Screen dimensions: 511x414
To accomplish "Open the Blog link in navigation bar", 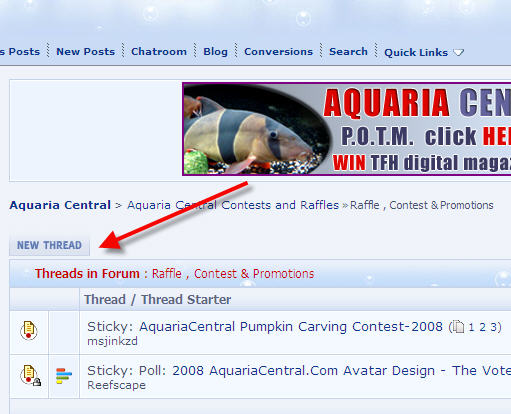I will 215,52.
